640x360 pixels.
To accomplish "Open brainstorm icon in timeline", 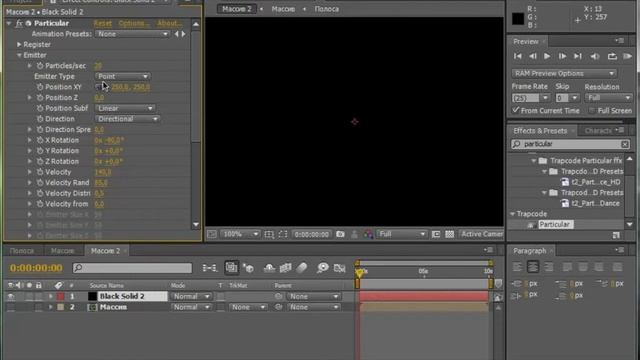I will pos(322,268).
